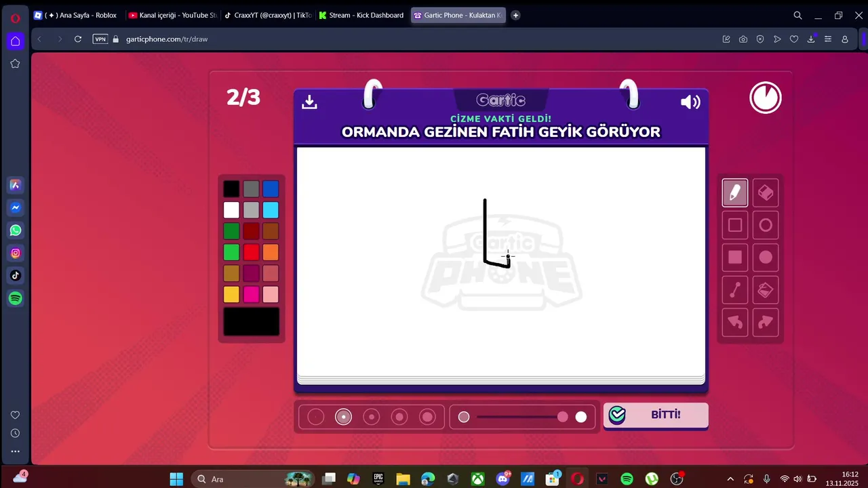Select the Gartic Phone tab
Image resolution: width=868 pixels, height=488 pixels.
[458, 15]
